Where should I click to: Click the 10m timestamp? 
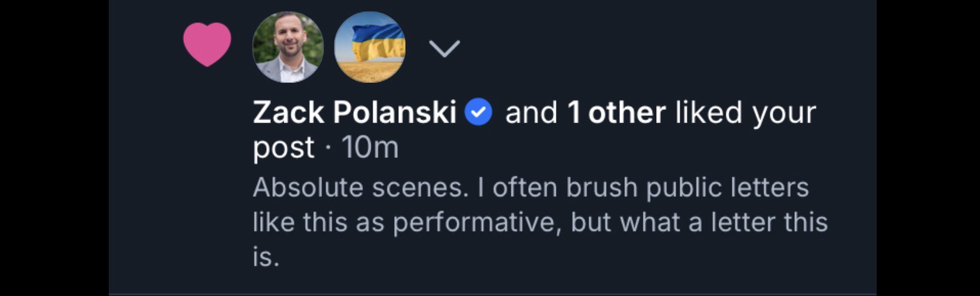[x=370, y=148]
